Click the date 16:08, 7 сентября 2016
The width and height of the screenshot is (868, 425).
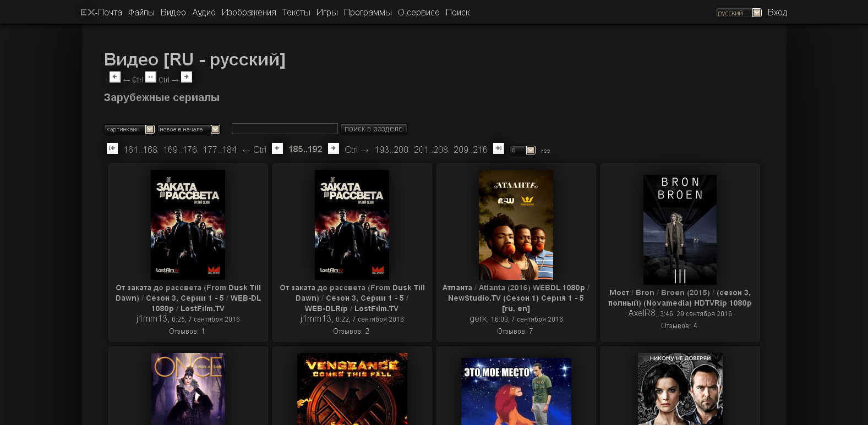pos(527,319)
